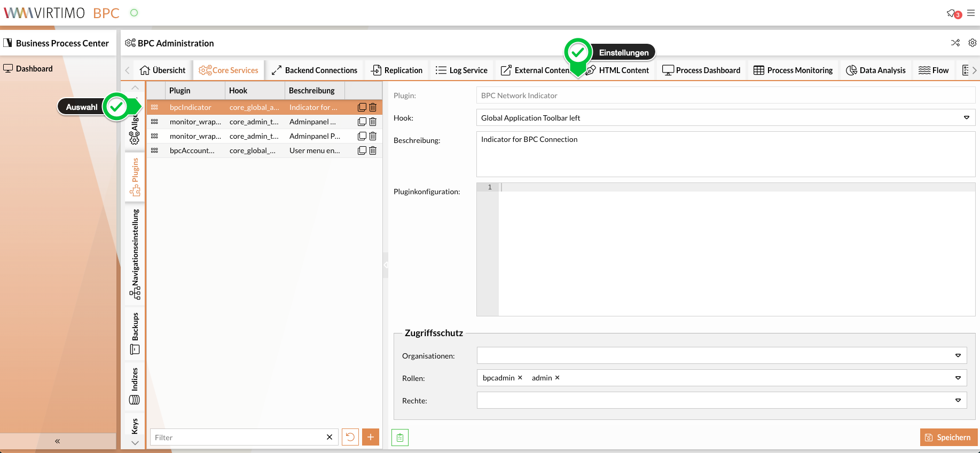Open the notifications icon with red badge

[x=954, y=13]
